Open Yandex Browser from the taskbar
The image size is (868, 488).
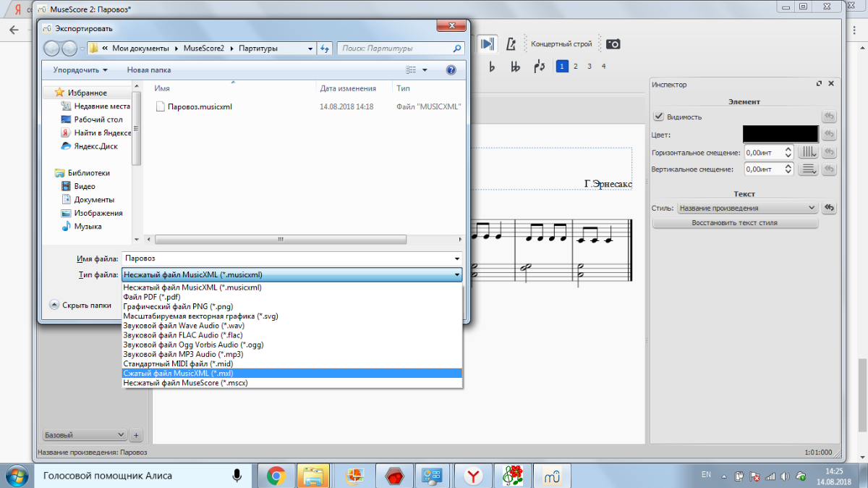pyautogui.click(x=473, y=476)
